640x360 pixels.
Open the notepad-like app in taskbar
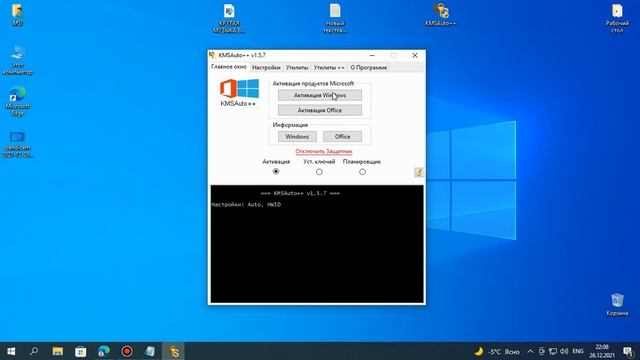[x=150, y=351]
